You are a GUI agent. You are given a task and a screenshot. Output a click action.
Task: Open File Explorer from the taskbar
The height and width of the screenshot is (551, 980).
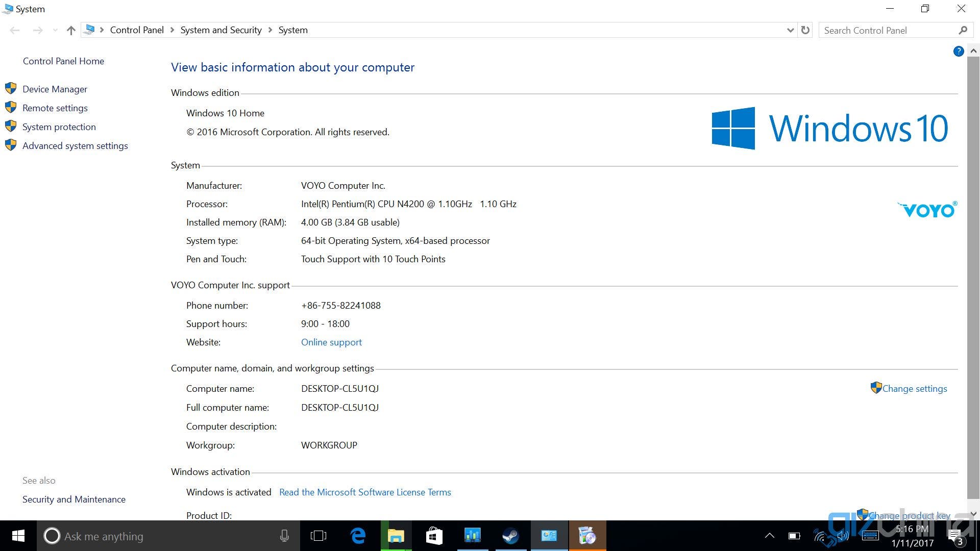click(396, 536)
